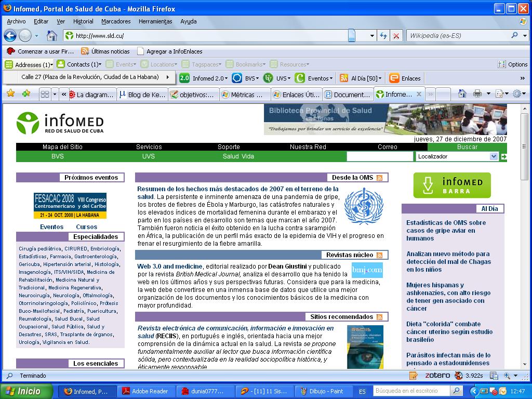Viewport: 532px width, 399px height.
Task: Click the back navigation arrow
Action: 10,36
